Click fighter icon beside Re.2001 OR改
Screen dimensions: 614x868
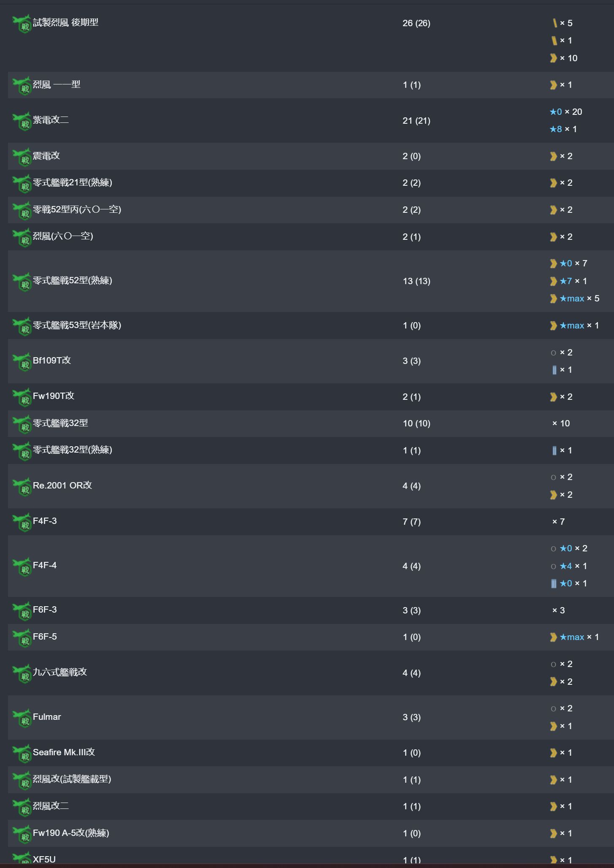tap(22, 486)
